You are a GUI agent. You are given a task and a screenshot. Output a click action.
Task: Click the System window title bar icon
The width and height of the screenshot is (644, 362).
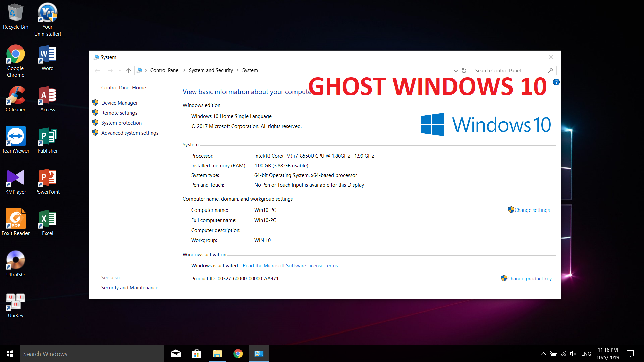tap(96, 57)
